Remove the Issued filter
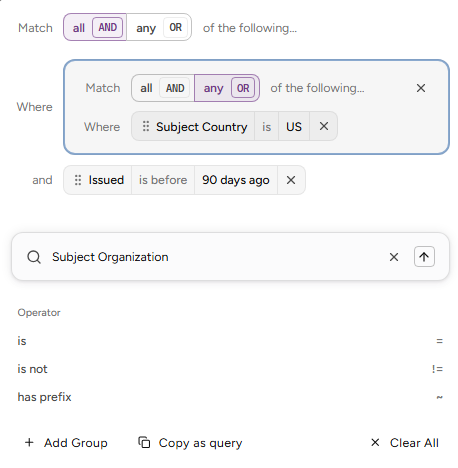 coord(291,180)
